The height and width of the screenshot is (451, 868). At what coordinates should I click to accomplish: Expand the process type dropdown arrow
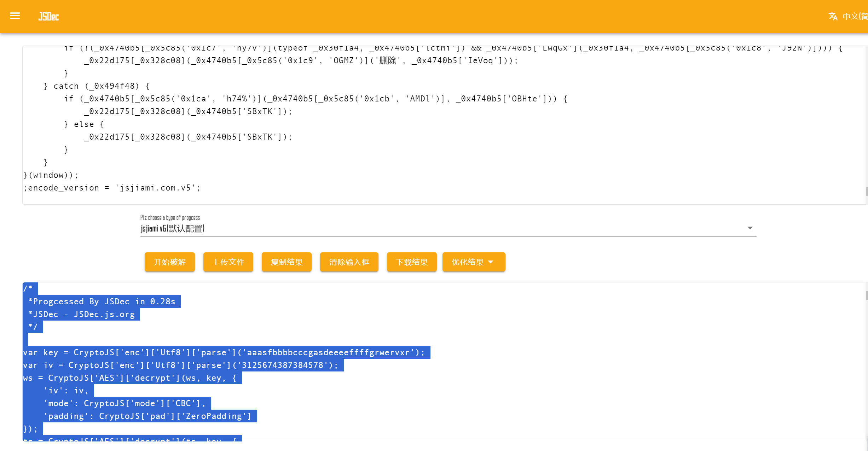coord(750,228)
